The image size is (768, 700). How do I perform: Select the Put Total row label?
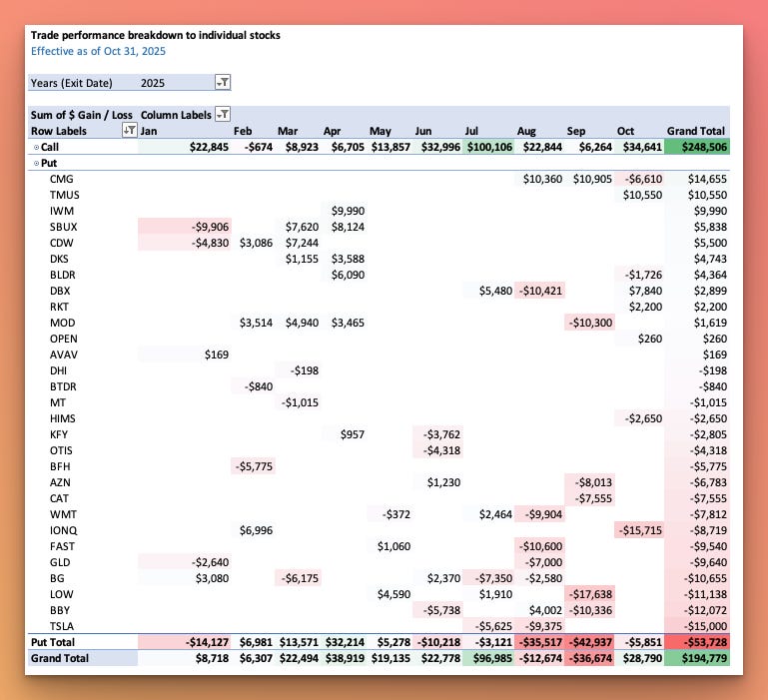click(53, 643)
